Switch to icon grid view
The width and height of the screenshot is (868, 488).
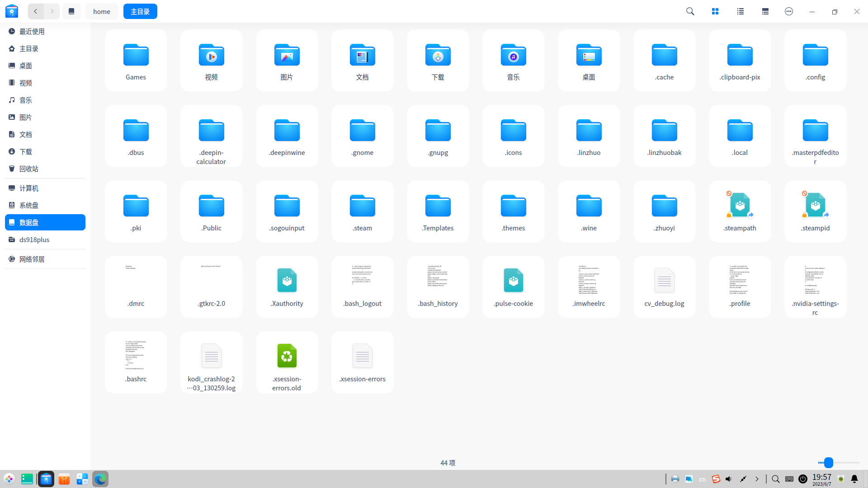(715, 11)
